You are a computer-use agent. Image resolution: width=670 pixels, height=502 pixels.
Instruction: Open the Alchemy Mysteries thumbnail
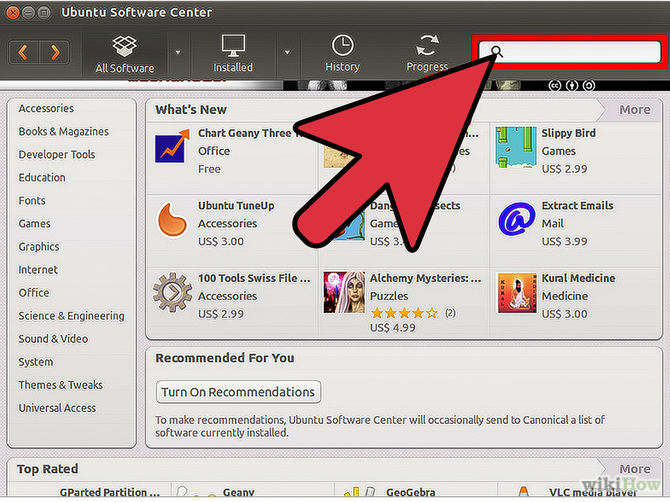[343, 291]
